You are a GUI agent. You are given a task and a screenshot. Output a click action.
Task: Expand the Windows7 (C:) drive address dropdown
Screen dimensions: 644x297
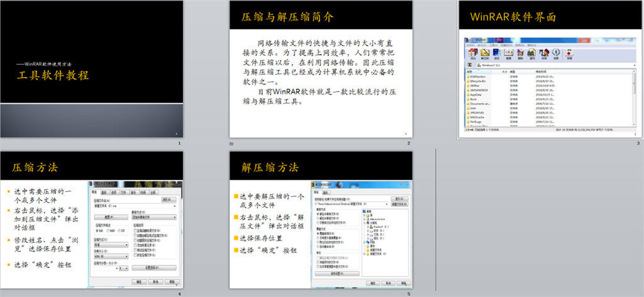633,65
